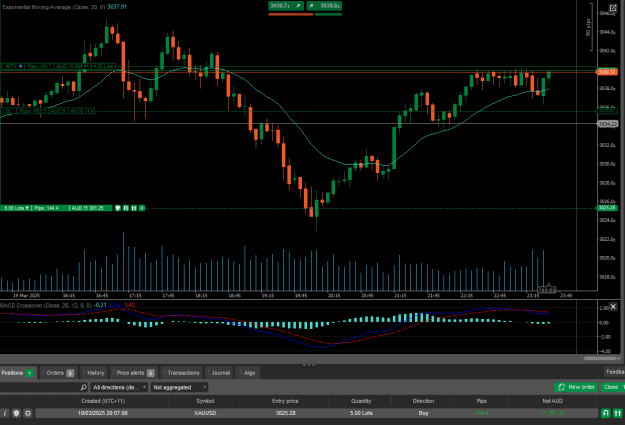Screen dimensions: 625x425
Task: Click green double button in XAUUSD position row
Action: click(617, 413)
